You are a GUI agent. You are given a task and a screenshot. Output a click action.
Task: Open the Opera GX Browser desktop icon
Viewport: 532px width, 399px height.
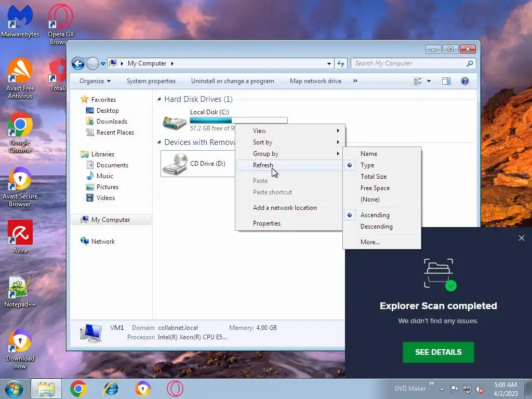click(x=60, y=24)
